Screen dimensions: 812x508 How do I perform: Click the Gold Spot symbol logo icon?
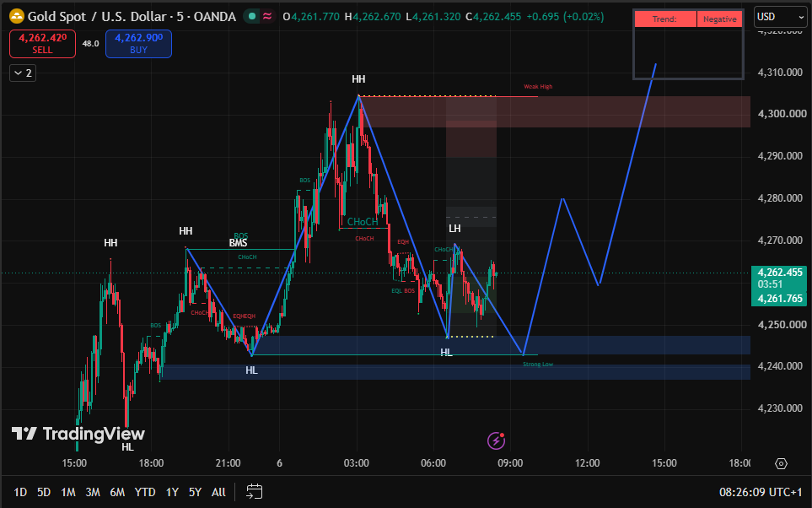coord(17,17)
